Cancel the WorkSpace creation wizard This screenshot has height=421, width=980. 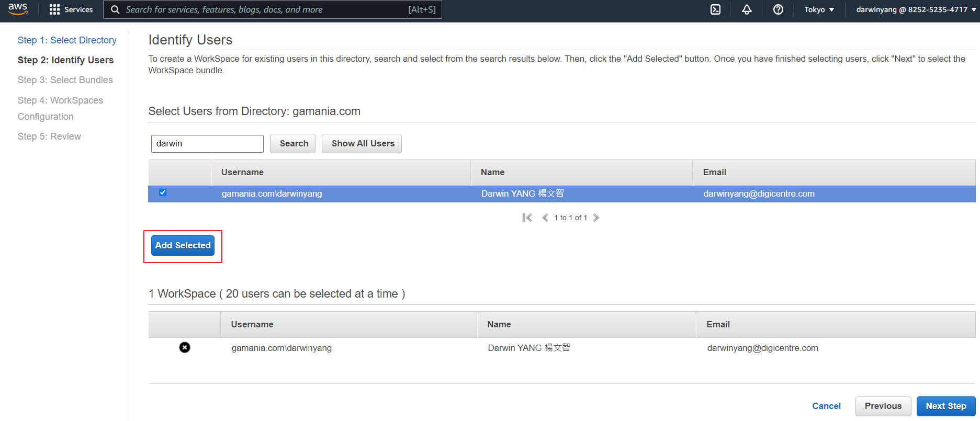coord(826,406)
